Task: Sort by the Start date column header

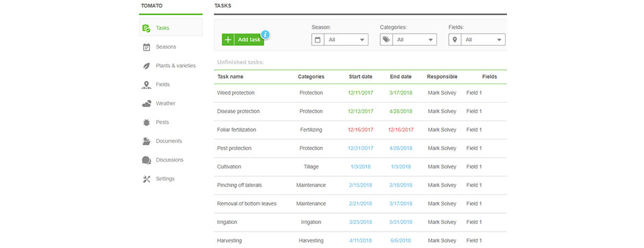Action: click(x=360, y=77)
